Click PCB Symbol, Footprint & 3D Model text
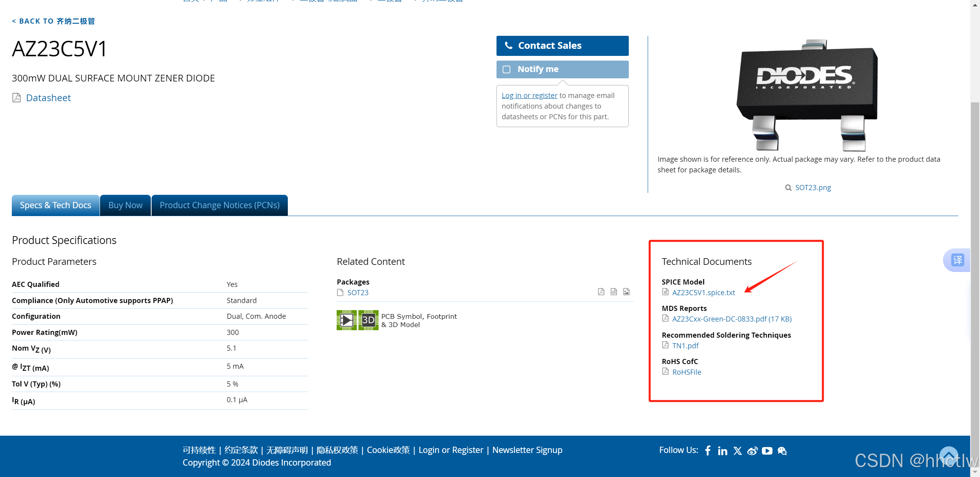The image size is (980, 477). coord(419,320)
